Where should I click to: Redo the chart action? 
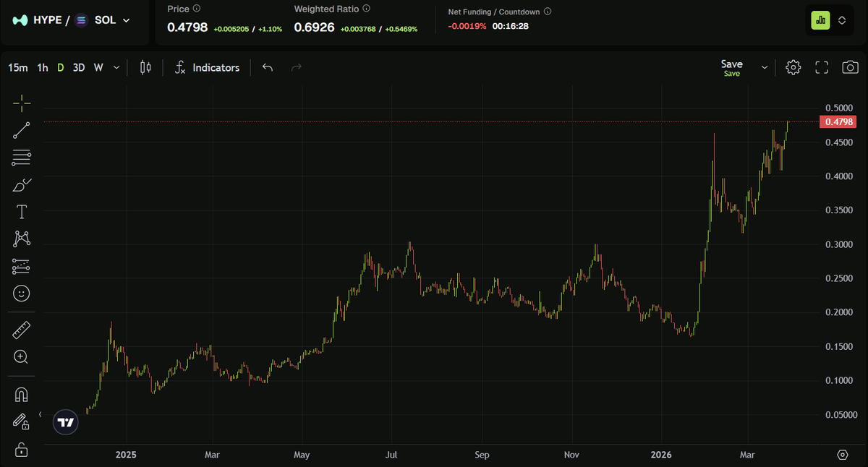point(296,67)
